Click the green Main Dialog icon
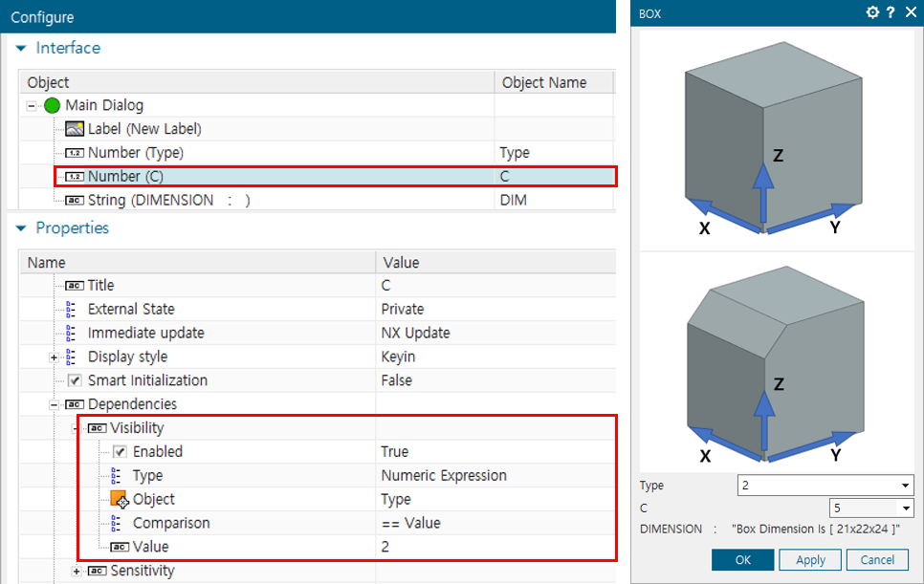The width and height of the screenshot is (924, 584). coord(53,105)
